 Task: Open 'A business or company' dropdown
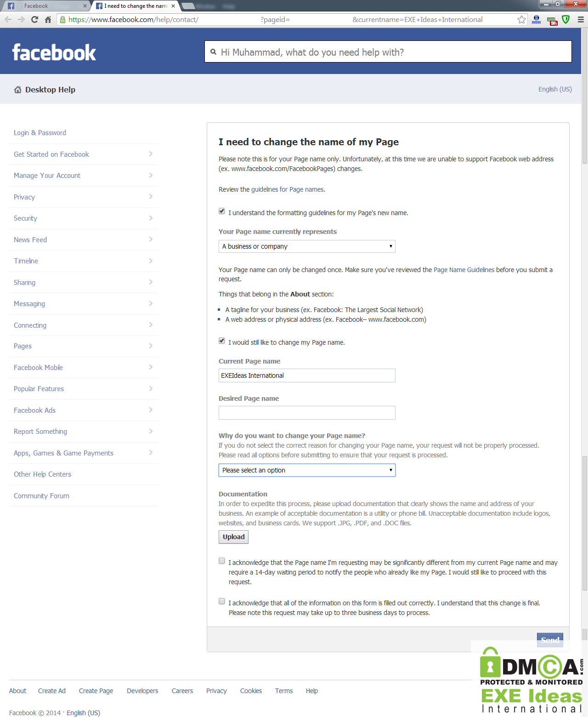307,246
